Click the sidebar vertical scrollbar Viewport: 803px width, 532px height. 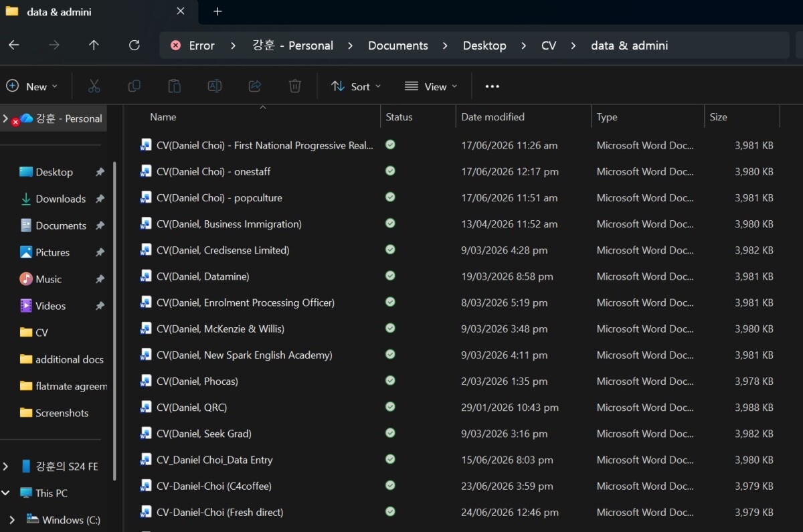click(114, 321)
